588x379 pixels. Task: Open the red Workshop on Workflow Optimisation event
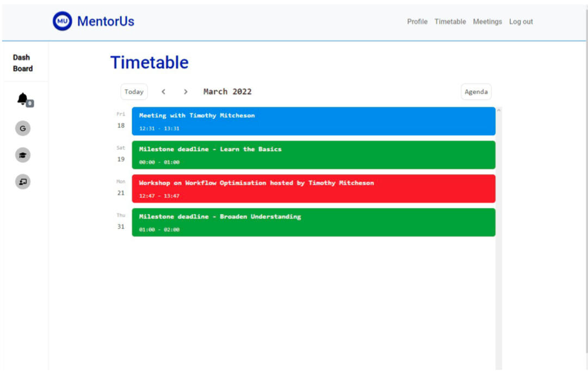[x=313, y=189]
